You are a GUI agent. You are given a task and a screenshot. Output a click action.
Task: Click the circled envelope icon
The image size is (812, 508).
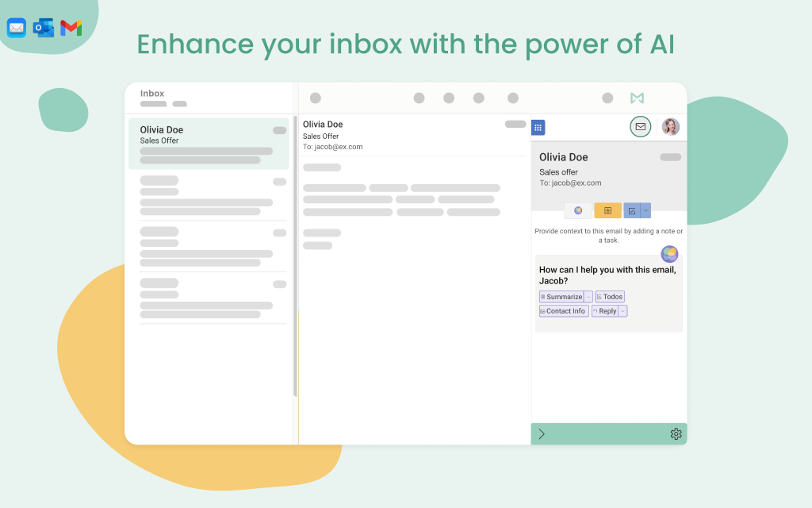pyautogui.click(x=640, y=126)
